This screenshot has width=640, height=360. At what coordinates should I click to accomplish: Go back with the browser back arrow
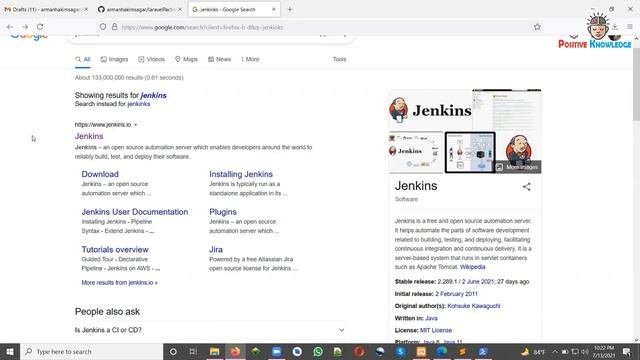[x=10, y=27]
